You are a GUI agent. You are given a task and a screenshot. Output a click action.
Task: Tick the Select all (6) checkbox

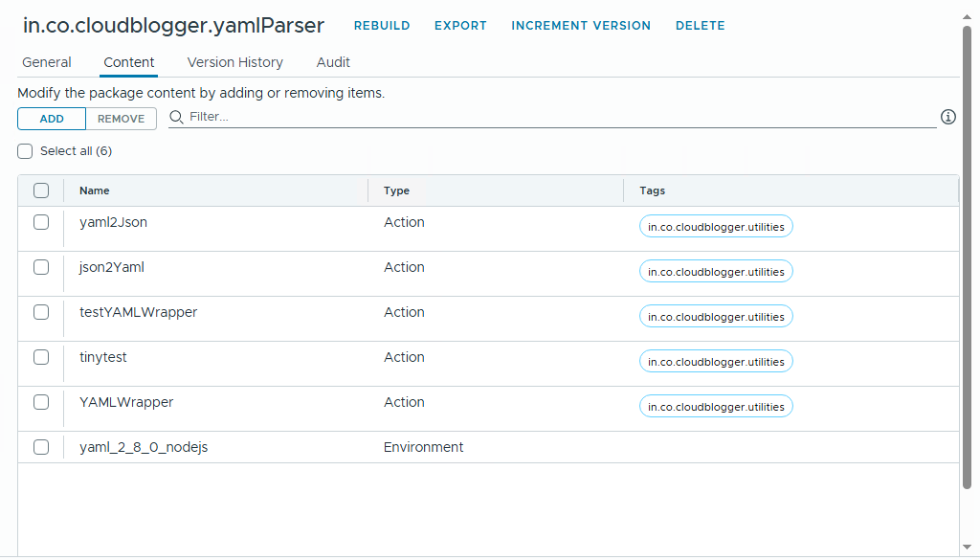pyautogui.click(x=25, y=151)
